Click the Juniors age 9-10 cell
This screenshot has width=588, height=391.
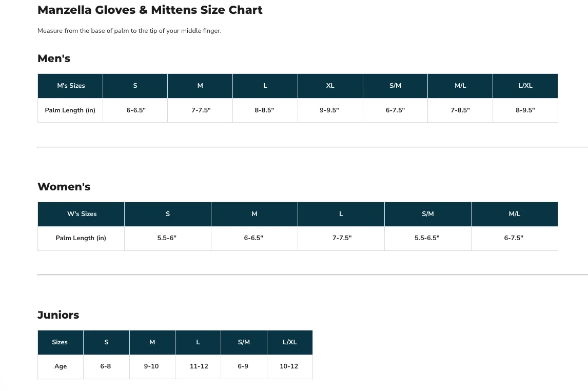(152, 366)
